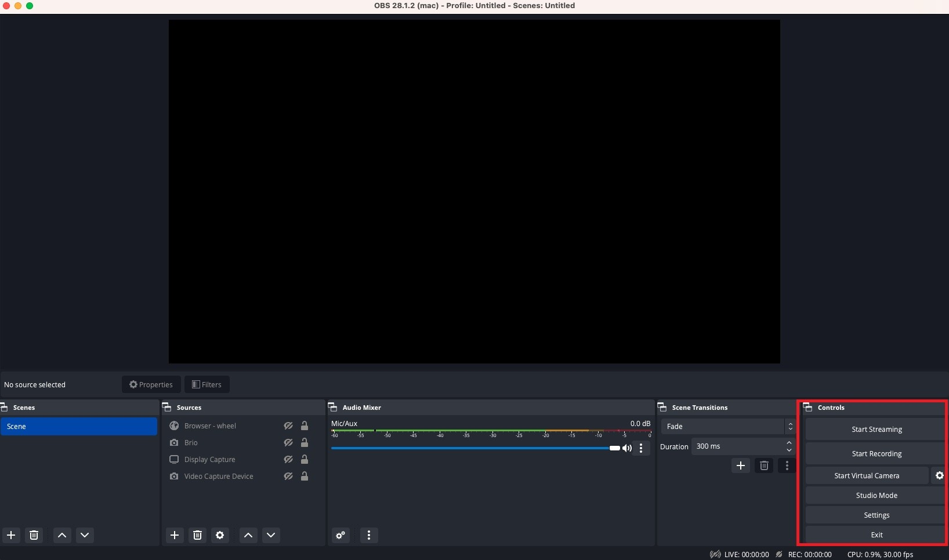Screen dimensions: 949x560
Task: Enable Studio Mode
Action: tap(876, 496)
